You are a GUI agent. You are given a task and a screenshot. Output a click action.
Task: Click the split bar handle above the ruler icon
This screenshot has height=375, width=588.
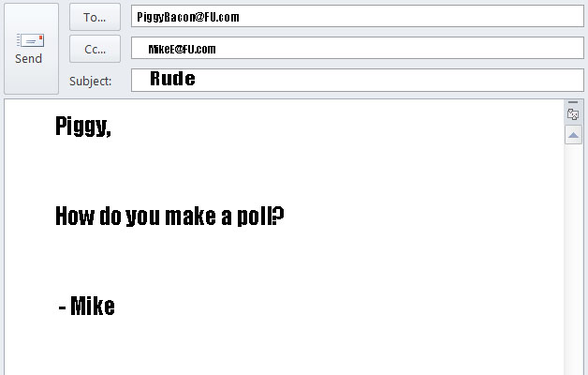[573, 102]
